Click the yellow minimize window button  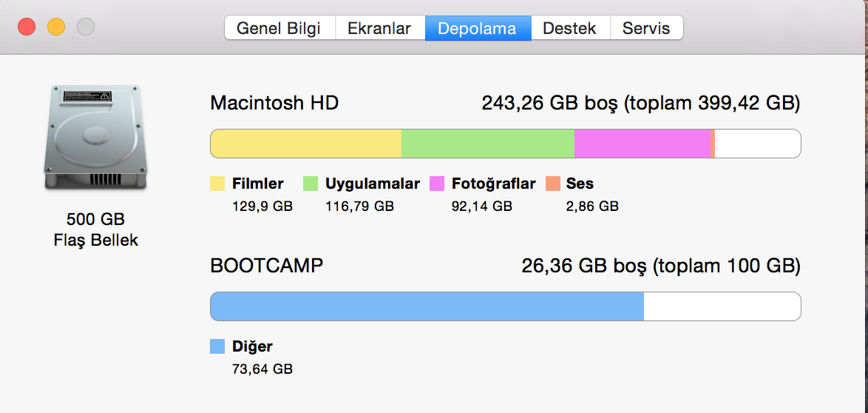(56, 27)
